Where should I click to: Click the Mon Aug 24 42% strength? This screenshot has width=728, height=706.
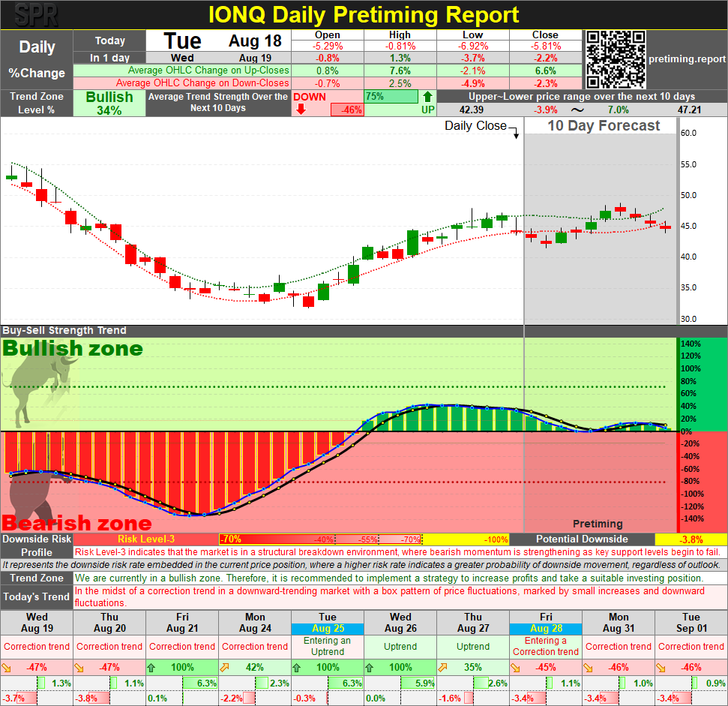tap(255, 668)
